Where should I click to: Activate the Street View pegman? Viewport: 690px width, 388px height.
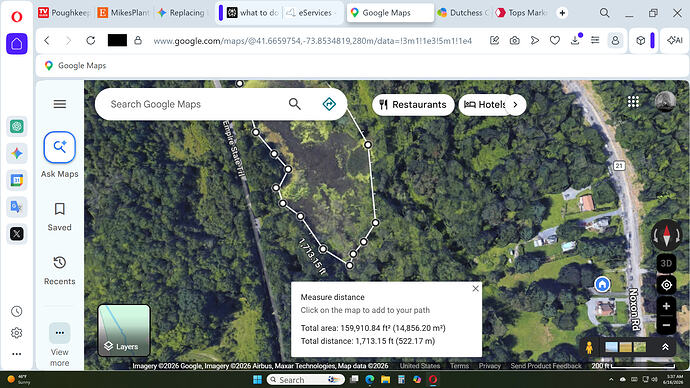pos(589,348)
